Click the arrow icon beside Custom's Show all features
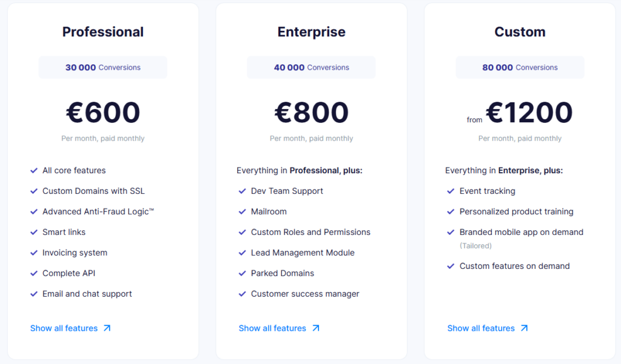Screen dimensions: 621x364 pos(525,328)
